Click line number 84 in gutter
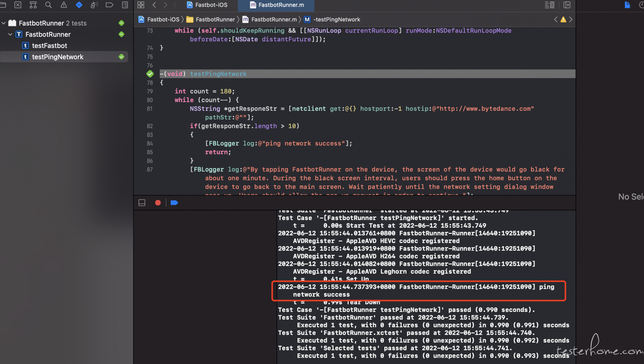This screenshot has height=364, width=644. [150, 143]
